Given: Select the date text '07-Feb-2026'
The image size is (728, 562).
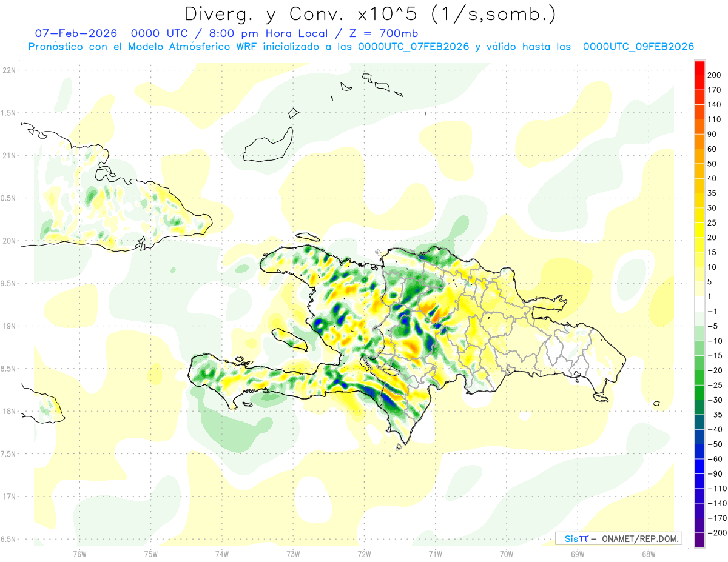Looking at the screenshot, I should pos(76,33).
